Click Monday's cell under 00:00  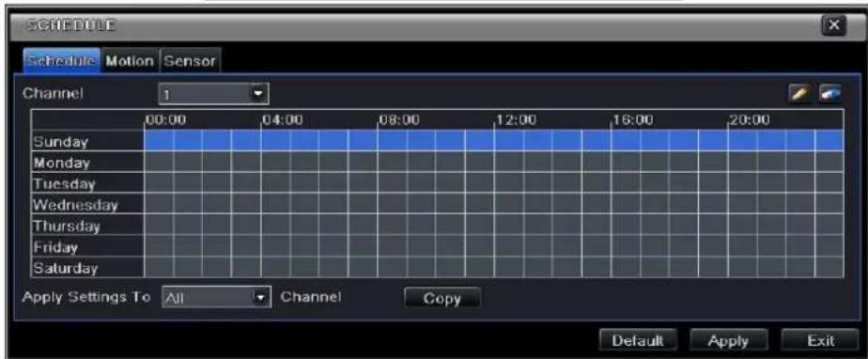[x=159, y=162]
